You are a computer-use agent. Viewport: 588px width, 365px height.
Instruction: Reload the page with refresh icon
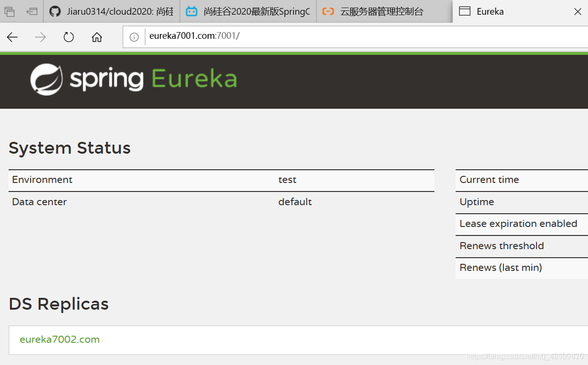tap(69, 37)
